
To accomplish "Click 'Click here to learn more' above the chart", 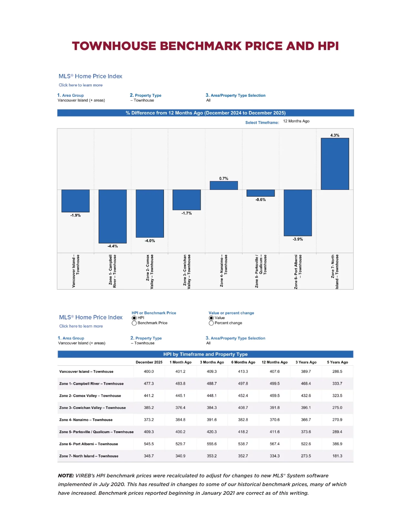I will pyautogui.click(x=81, y=85).
